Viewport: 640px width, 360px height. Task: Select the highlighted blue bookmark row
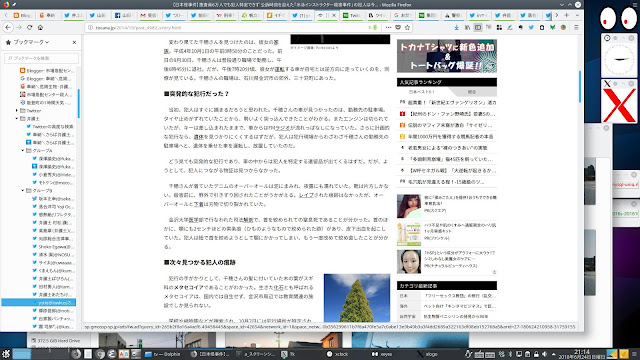pyautogui.click(x=38, y=302)
